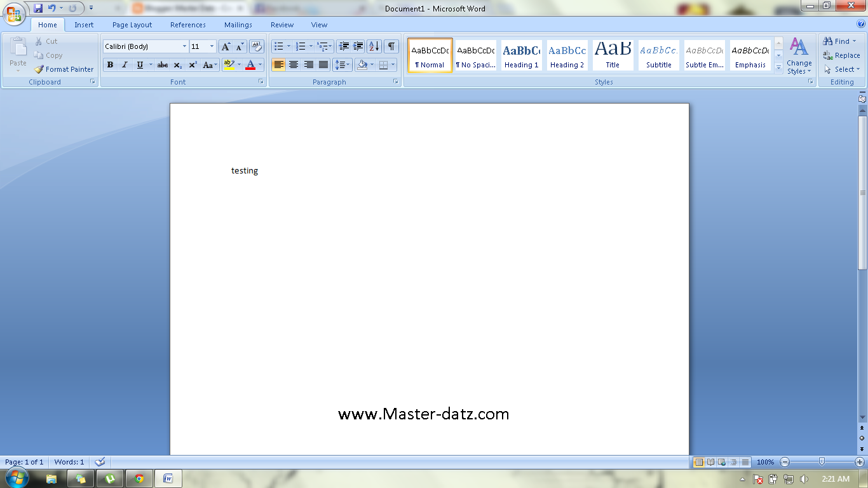
Task: Apply shading with the paint bucket
Action: click(x=362, y=65)
